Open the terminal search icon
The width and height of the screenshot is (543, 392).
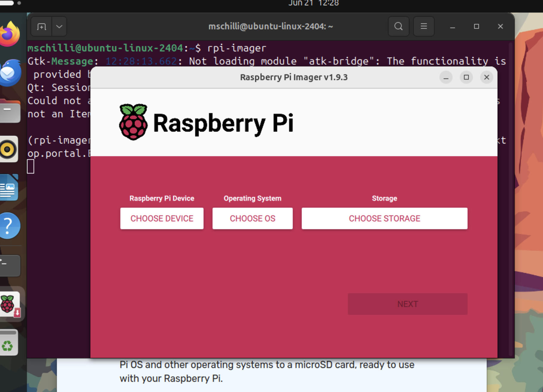[398, 26]
